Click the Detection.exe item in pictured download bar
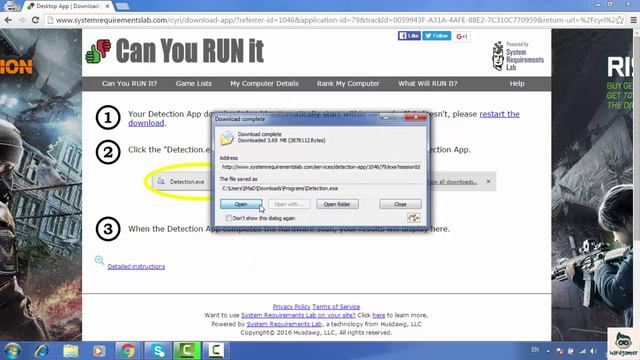Screen dimensions: 640x360 [181, 182]
